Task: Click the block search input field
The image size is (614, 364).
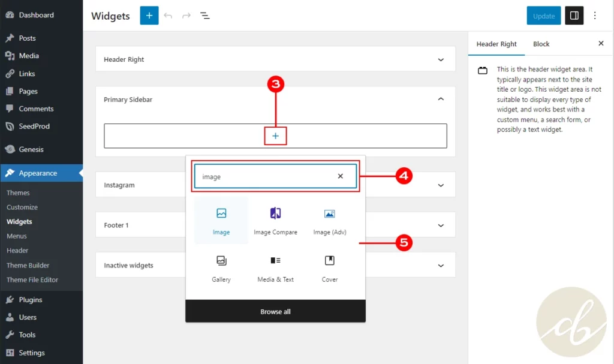Action: 264,177
